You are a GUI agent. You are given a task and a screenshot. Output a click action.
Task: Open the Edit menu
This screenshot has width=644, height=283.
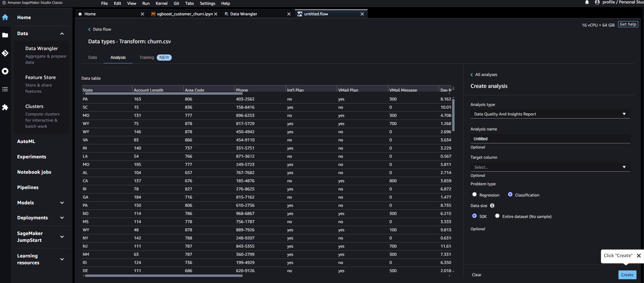tap(118, 3)
